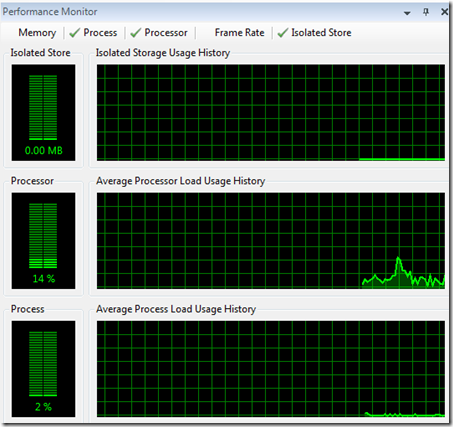Click the Average Processor Load Usage History graph
Screen dimensions: 453x427
point(271,241)
